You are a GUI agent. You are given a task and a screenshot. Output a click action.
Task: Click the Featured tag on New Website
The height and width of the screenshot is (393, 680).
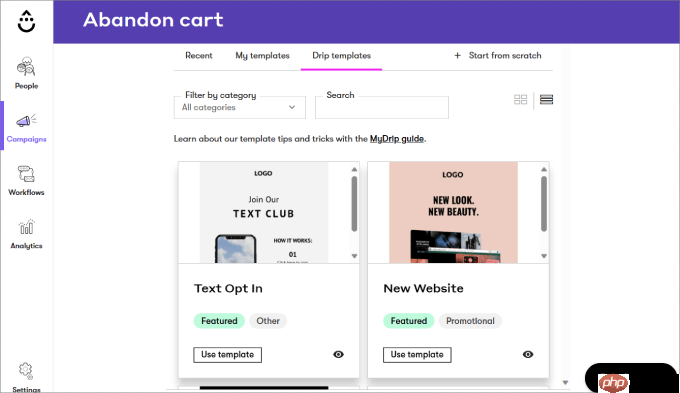click(x=409, y=321)
